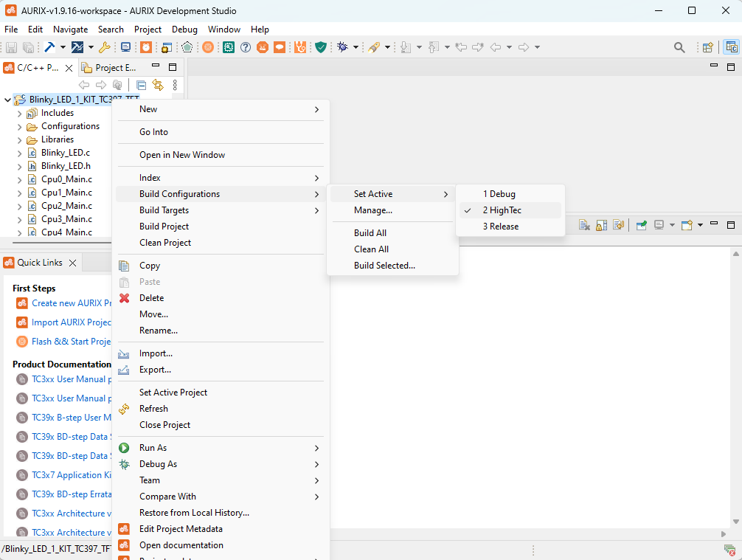Choose Build Project from context menu
Image resolution: width=742 pixels, height=560 pixels.
164,227
